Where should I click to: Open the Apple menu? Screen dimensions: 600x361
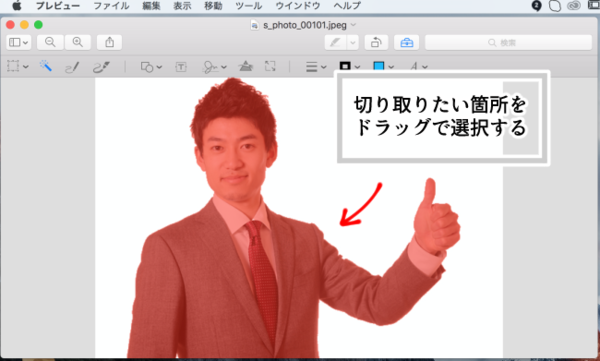point(16,5)
